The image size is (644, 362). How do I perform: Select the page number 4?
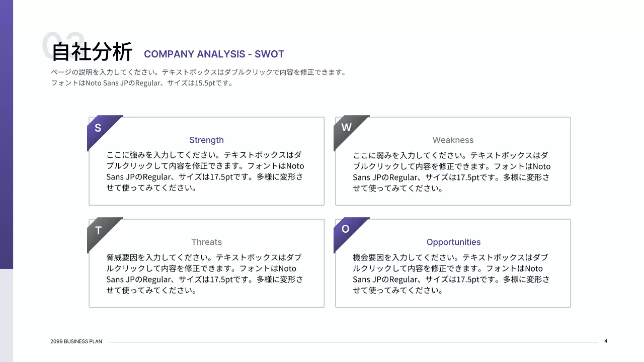606,340
